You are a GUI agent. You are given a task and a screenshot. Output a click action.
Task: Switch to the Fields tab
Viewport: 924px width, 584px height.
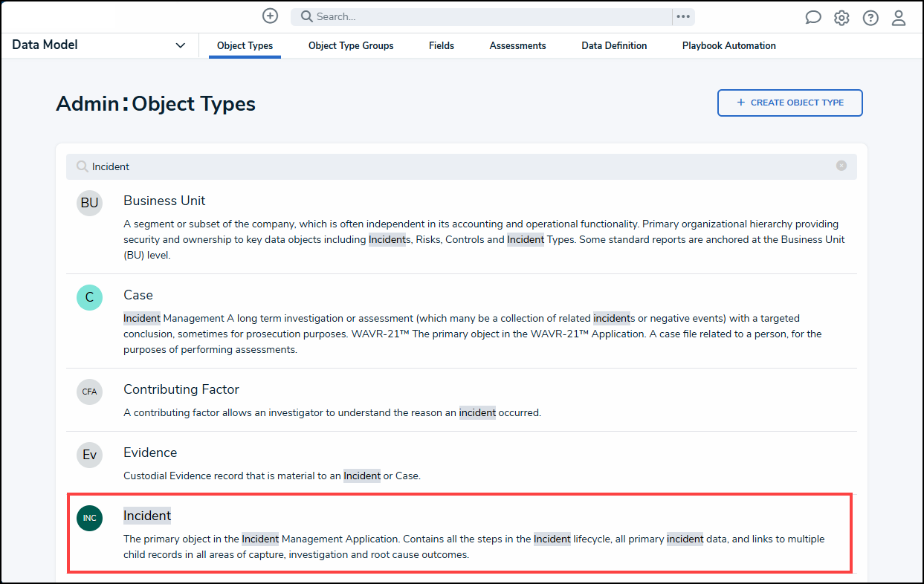tap(441, 45)
